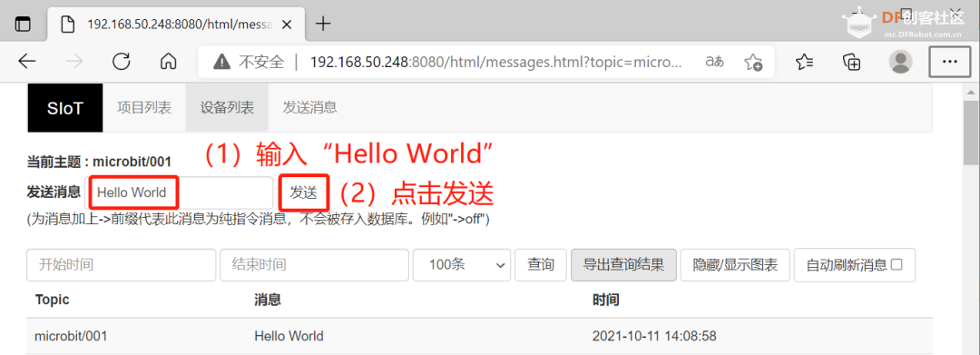Click the microbit/001 table cell
Image resolution: width=980 pixels, height=355 pixels.
[x=71, y=336]
